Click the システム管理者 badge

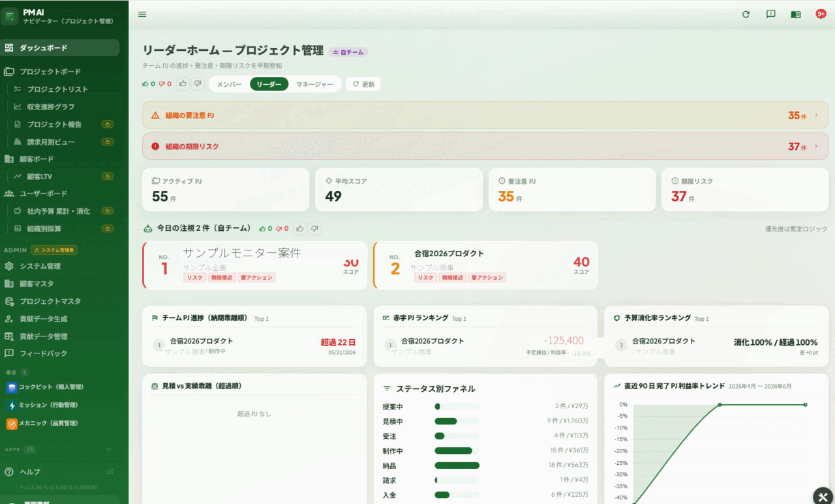54,250
